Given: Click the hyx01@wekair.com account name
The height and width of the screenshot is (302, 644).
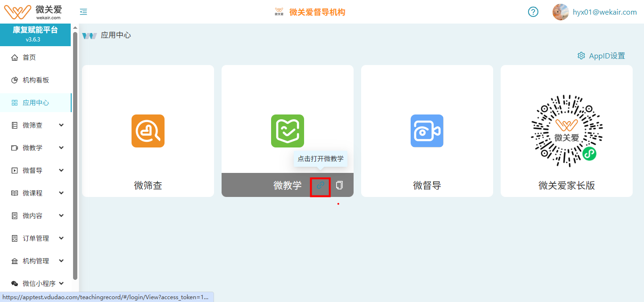Looking at the screenshot, I should pos(604,12).
